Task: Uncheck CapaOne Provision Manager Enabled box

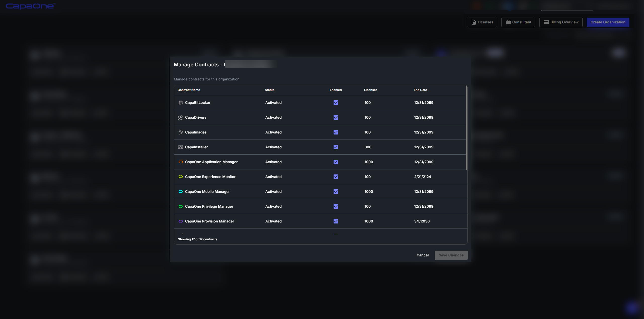Action: [336, 221]
